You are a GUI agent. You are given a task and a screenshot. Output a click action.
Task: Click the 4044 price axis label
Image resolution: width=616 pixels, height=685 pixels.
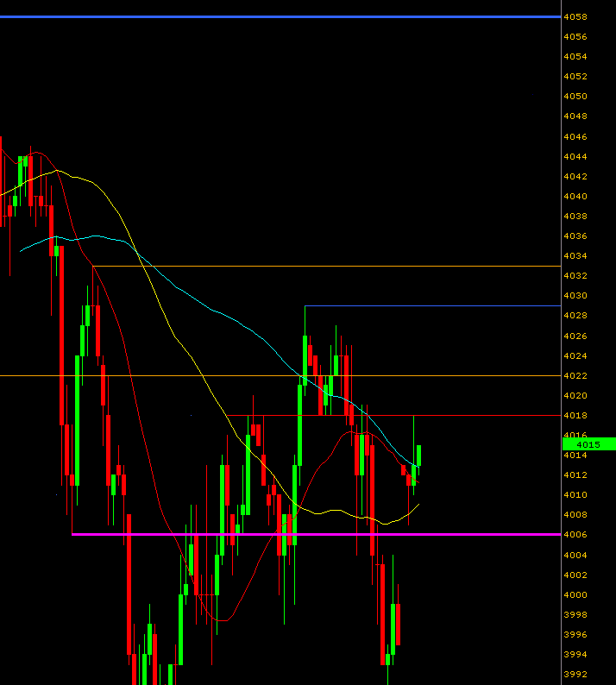[575, 156]
